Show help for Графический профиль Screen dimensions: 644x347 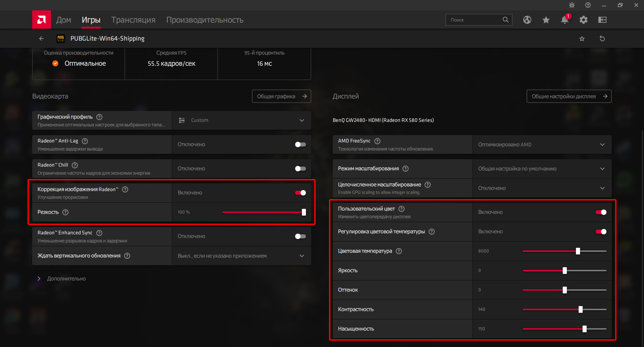99,117
